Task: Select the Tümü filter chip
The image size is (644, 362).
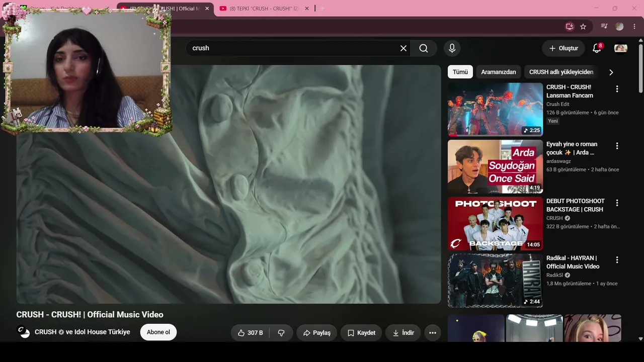Action: click(x=460, y=72)
